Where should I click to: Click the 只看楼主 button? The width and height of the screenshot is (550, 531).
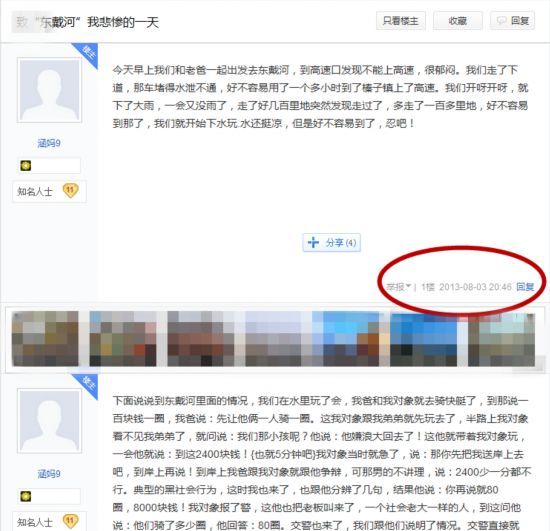(x=401, y=21)
